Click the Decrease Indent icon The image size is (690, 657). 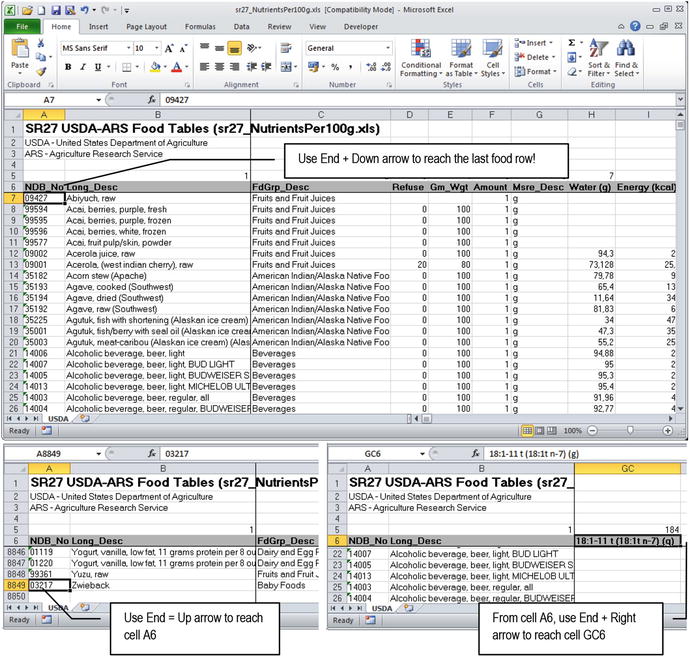pos(252,67)
